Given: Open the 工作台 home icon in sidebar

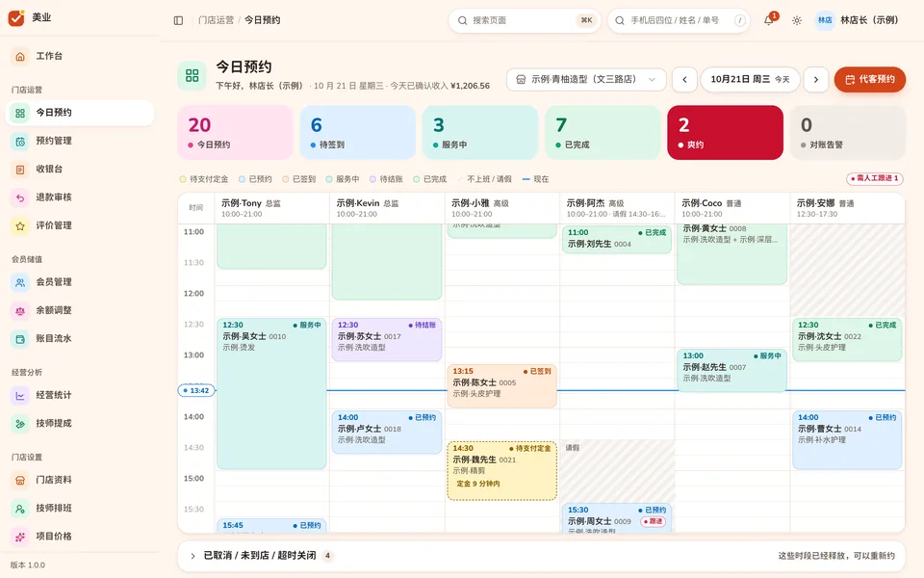Looking at the screenshot, I should 20,56.
